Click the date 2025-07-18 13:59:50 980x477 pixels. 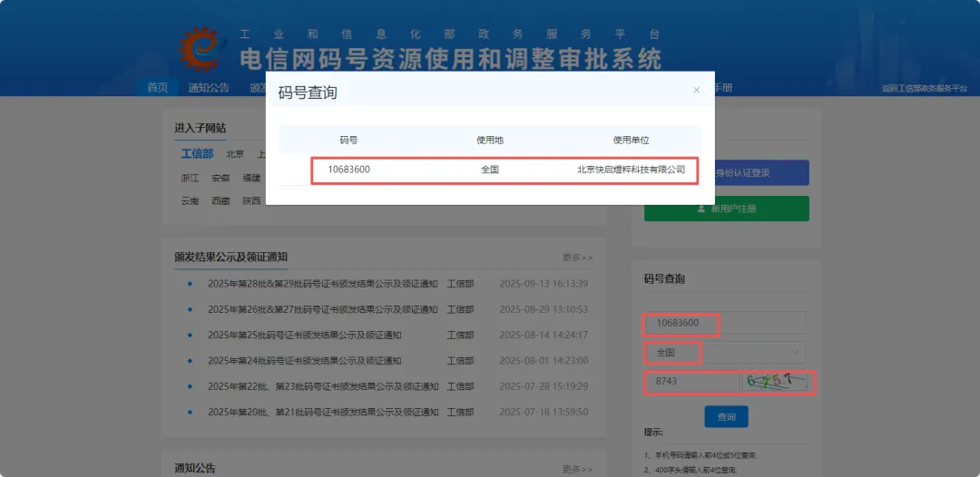coord(544,412)
